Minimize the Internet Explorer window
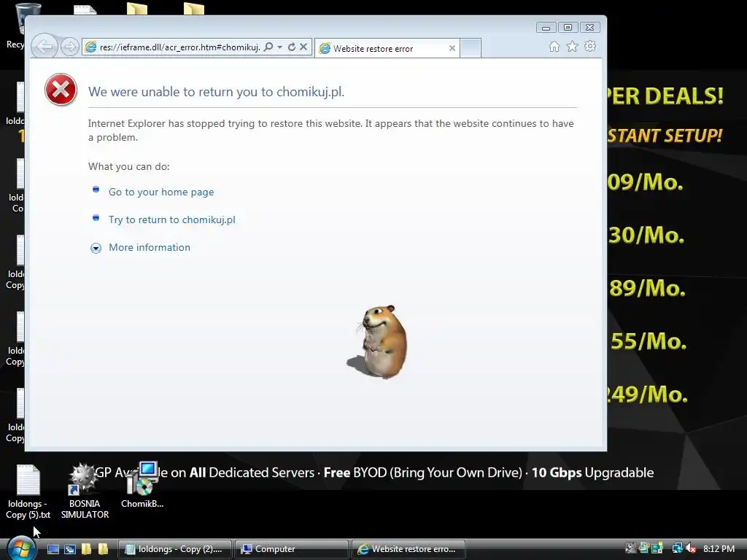This screenshot has height=560, width=747. (546, 28)
